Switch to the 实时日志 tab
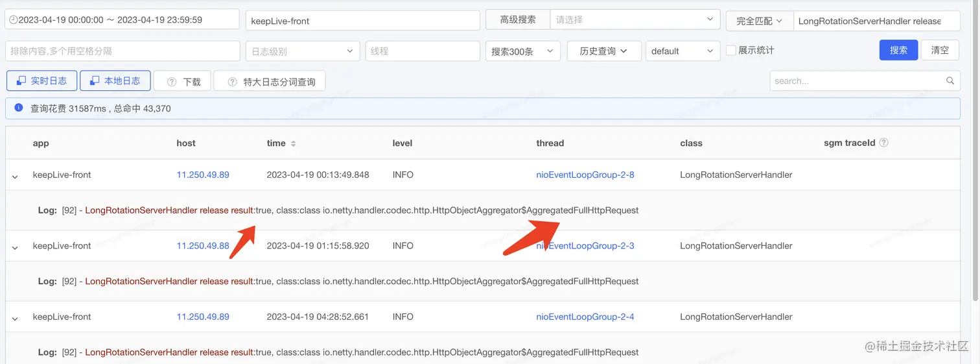The width and height of the screenshot is (980, 364). (x=41, y=80)
